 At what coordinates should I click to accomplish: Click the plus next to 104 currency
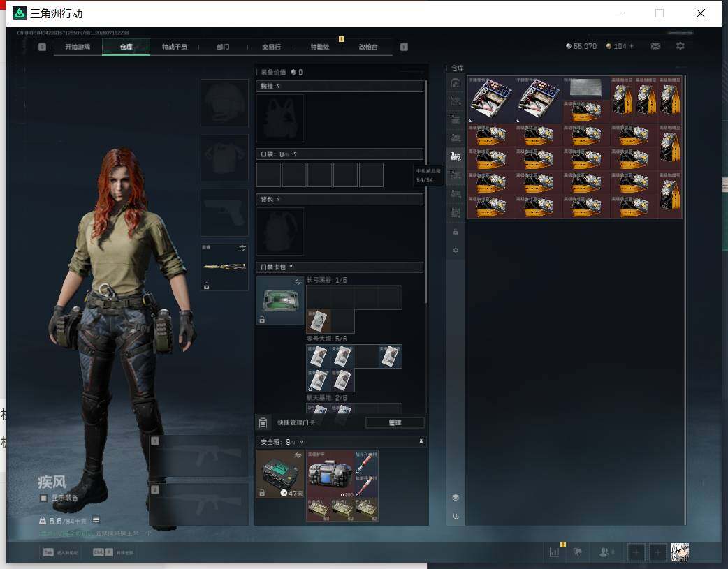pyautogui.click(x=631, y=46)
